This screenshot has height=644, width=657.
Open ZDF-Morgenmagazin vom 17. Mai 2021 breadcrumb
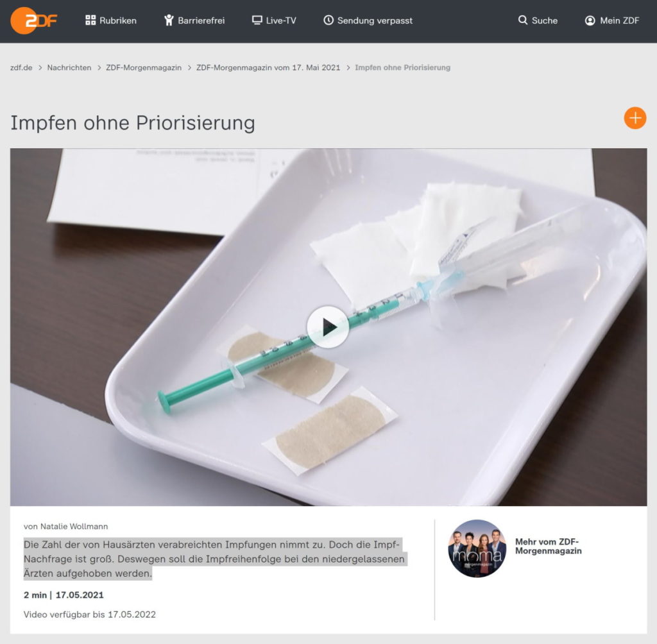pyautogui.click(x=268, y=67)
